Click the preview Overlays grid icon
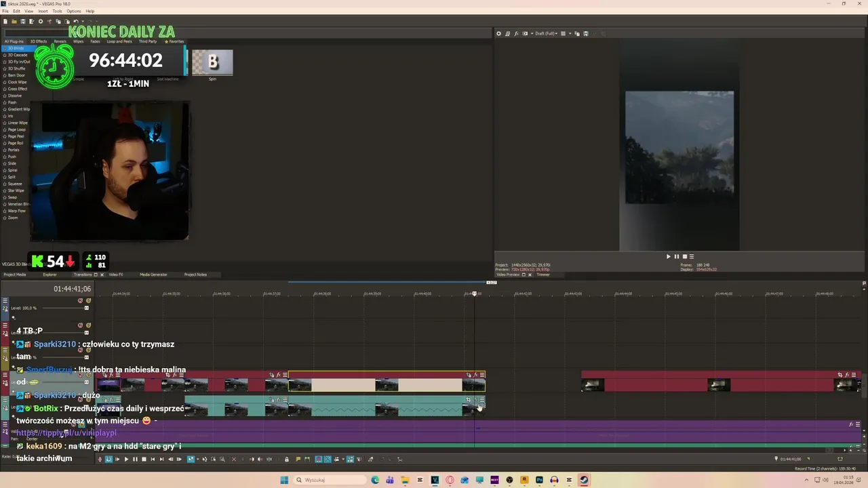 coord(563,33)
